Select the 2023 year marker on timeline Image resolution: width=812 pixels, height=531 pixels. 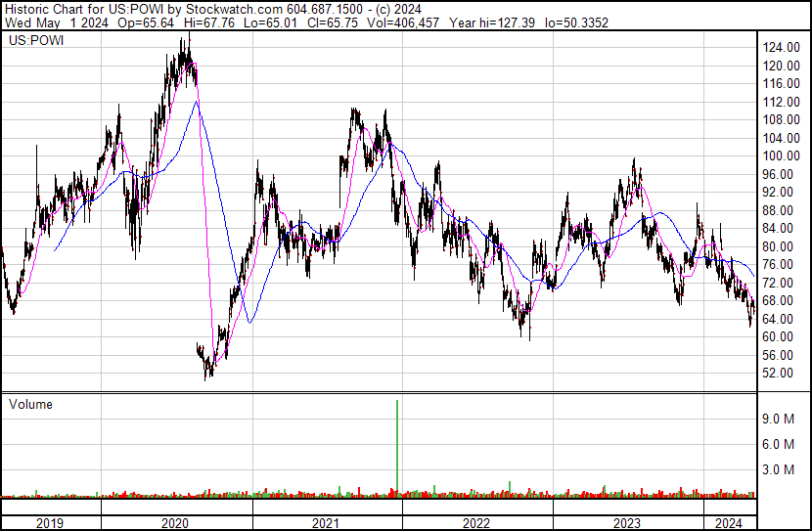627,523
